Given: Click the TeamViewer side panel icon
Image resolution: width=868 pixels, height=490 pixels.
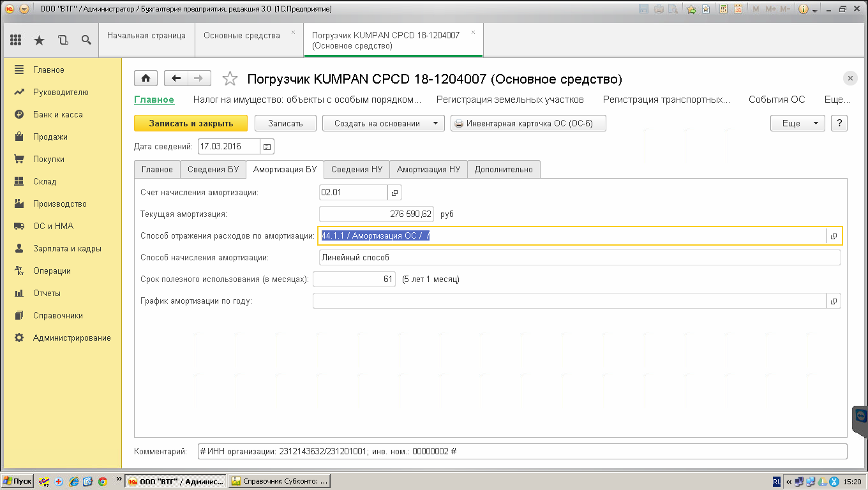Looking at the screenshot, I should pos(861,417).
